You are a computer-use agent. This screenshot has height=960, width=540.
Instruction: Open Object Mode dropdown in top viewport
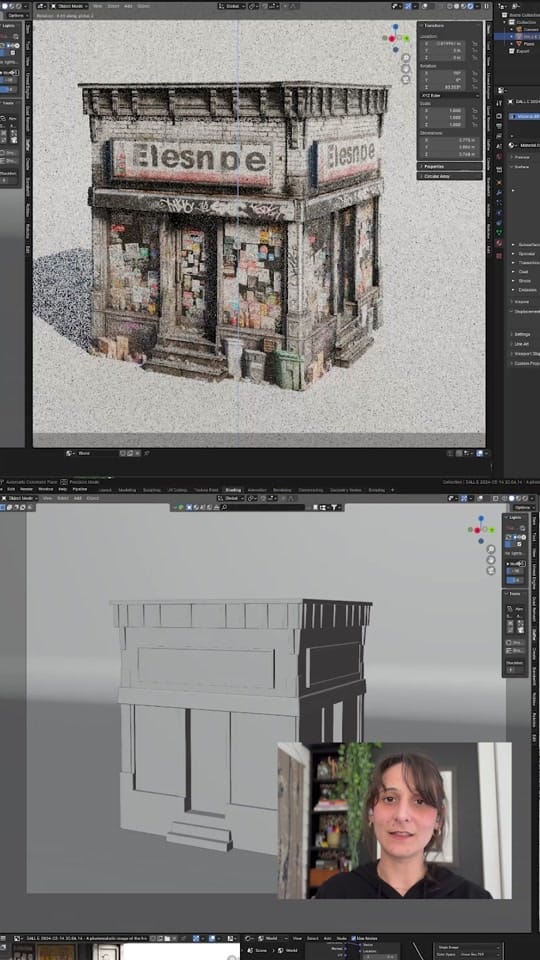tap(69, 6)
